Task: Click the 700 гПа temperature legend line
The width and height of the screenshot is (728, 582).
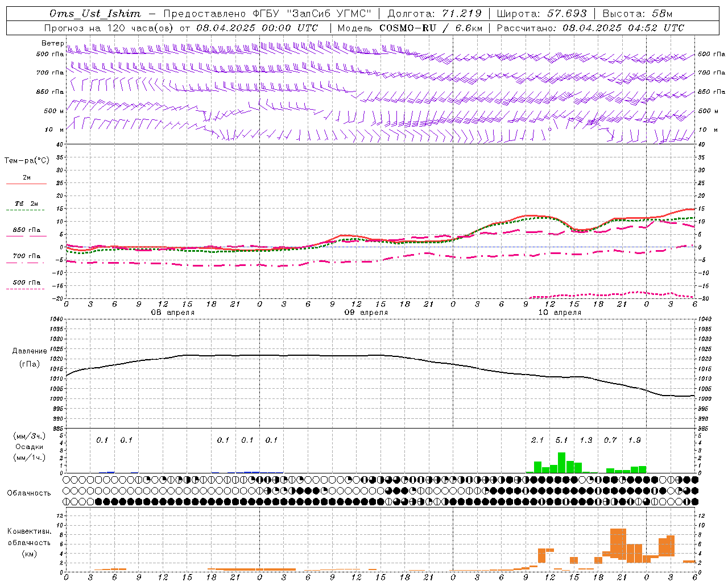Action: (x=26, y=263)
